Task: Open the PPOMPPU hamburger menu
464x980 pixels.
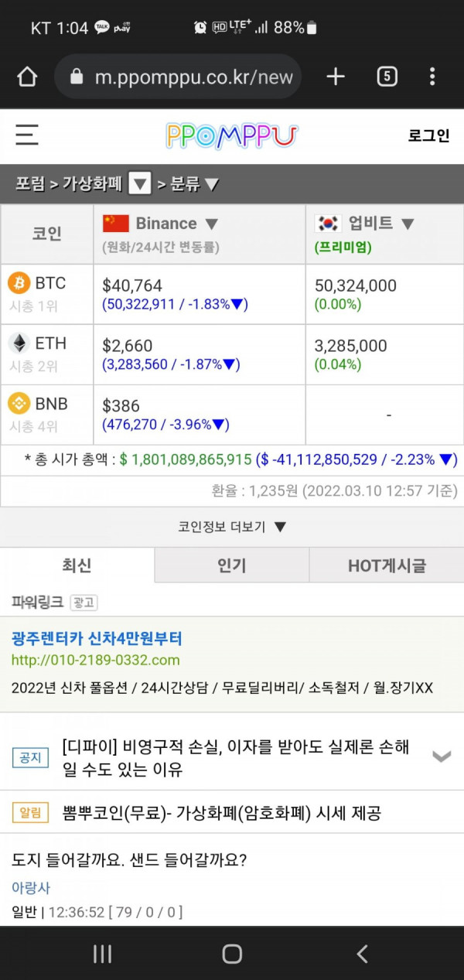Action: tap(27, 135)
